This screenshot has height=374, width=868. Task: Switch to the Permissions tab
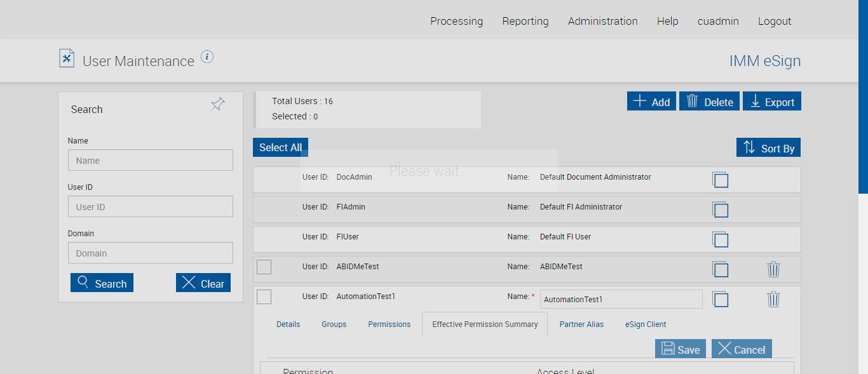coord(389,324)
